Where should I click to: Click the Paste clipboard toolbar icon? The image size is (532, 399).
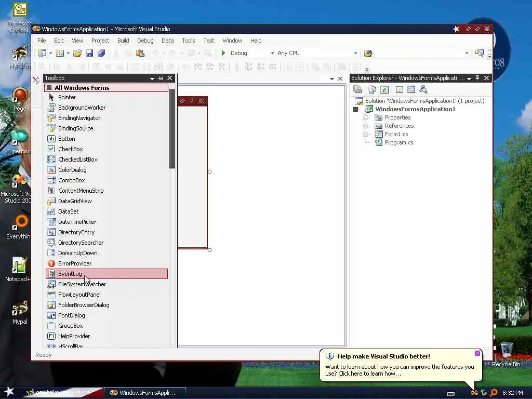pyautogui.click(x=140, y=53)
